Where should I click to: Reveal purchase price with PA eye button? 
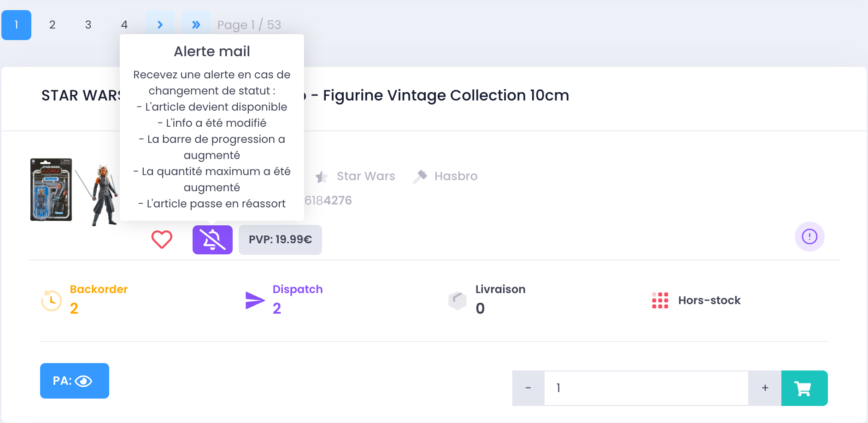click(x=75, y=381)
